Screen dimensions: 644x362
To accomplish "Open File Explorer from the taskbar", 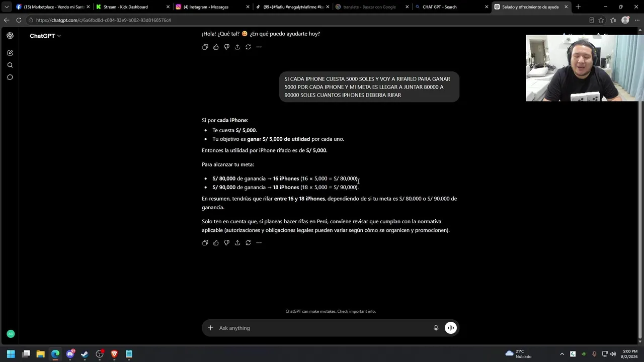I will [41, 354].
